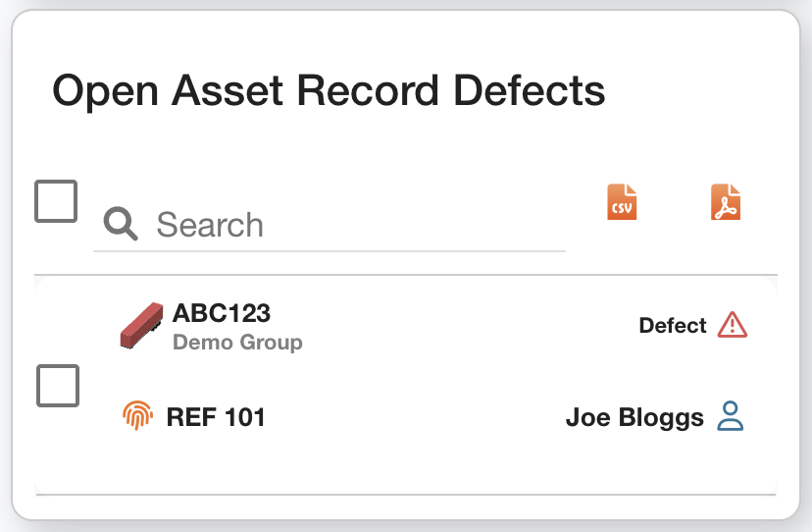Image resolution: width=812 pixels, height=532 pixels.
Task: Open reference REF 101
Action: pos(216,417)
